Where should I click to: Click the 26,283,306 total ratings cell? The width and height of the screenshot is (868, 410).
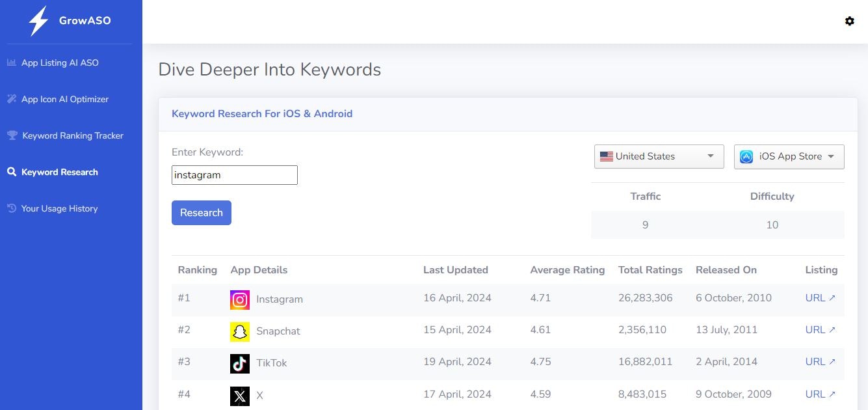tap(646, 297)
